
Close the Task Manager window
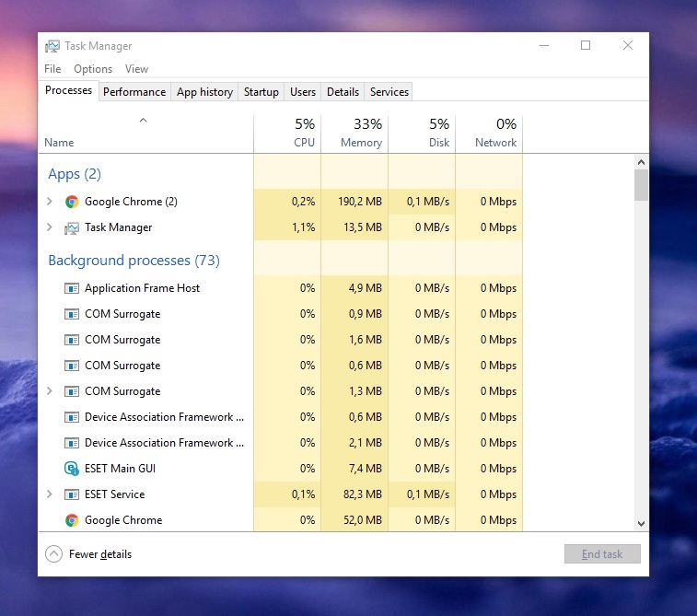(x=628, y=45)
